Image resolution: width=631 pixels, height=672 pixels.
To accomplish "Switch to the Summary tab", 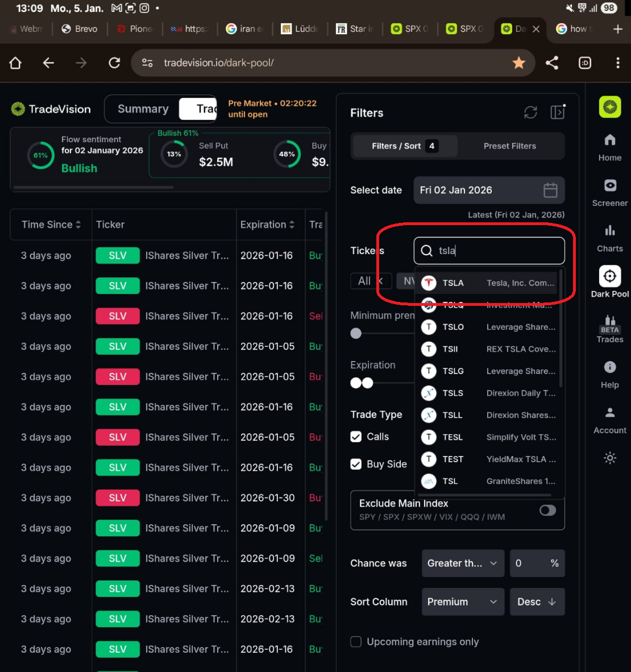I will [x=143, y=109].
